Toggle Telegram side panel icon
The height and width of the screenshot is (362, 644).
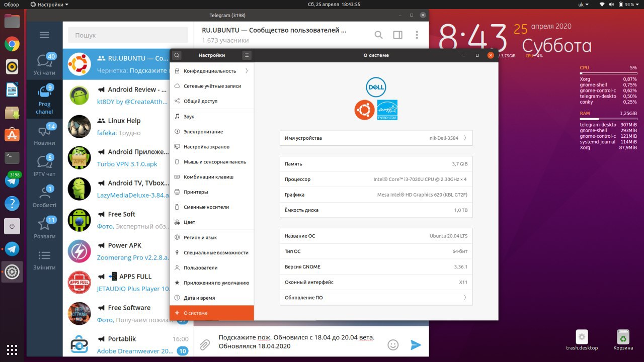click(397, 35)
